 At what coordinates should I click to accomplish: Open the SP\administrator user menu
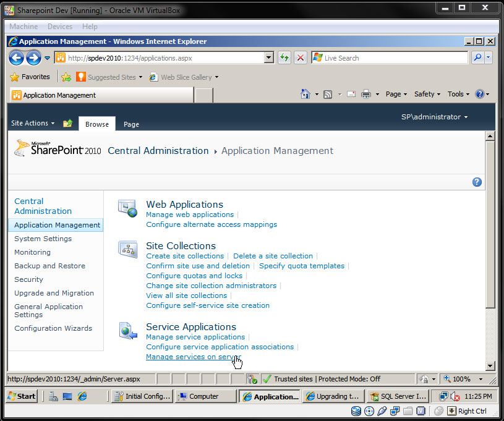434,117
